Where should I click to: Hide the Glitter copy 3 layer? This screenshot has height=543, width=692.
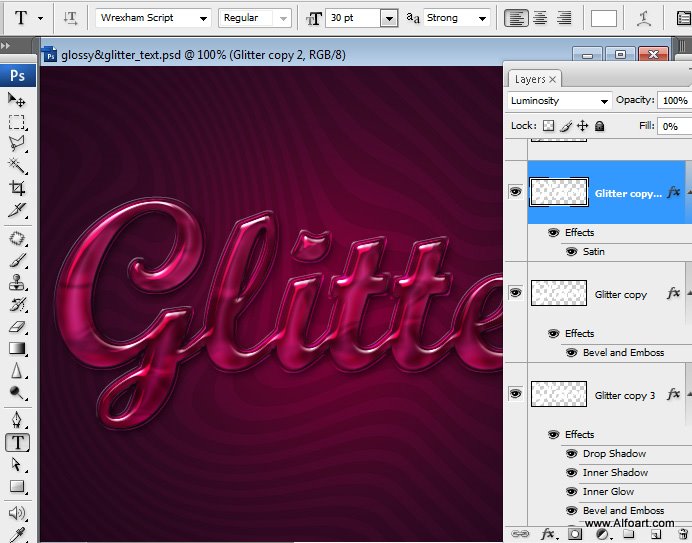point(515,394)
